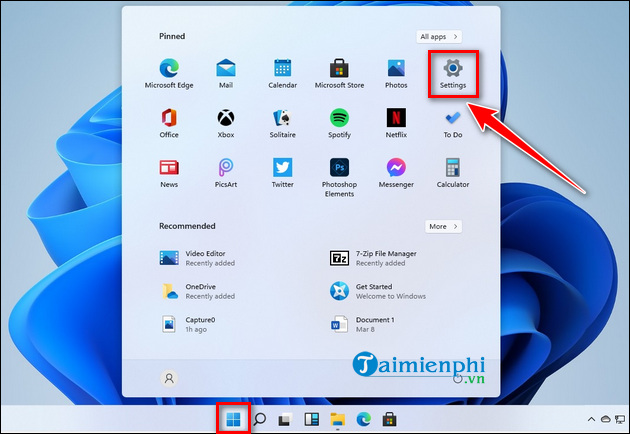
Task: Click the Start button on taskbar
Action: 233,420
